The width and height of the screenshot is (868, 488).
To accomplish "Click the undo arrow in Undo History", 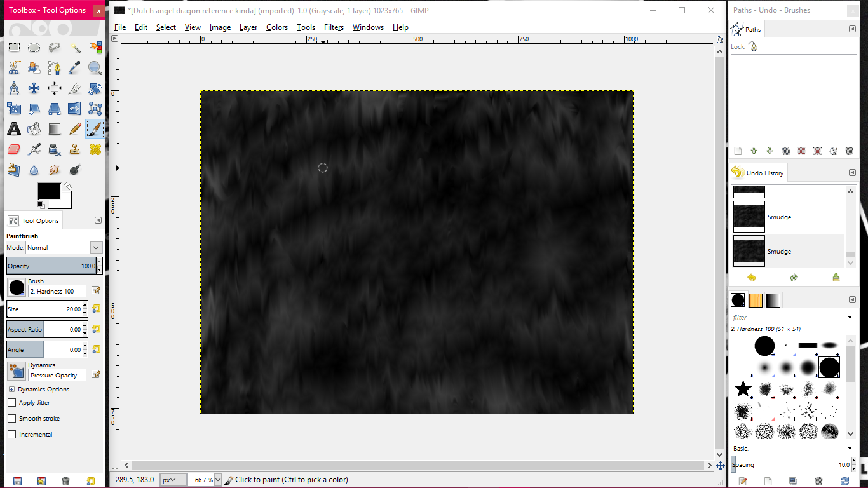I will pyautogui.click(x=752, y=278).
